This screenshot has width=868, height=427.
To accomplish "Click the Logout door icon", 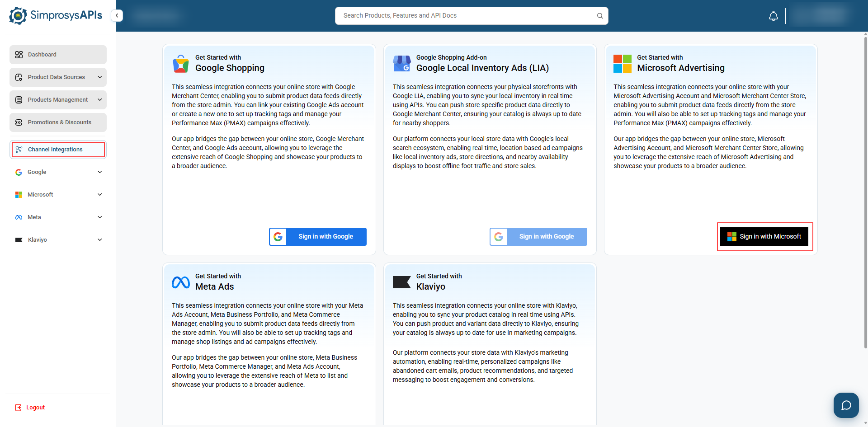I will coord(18,408).
